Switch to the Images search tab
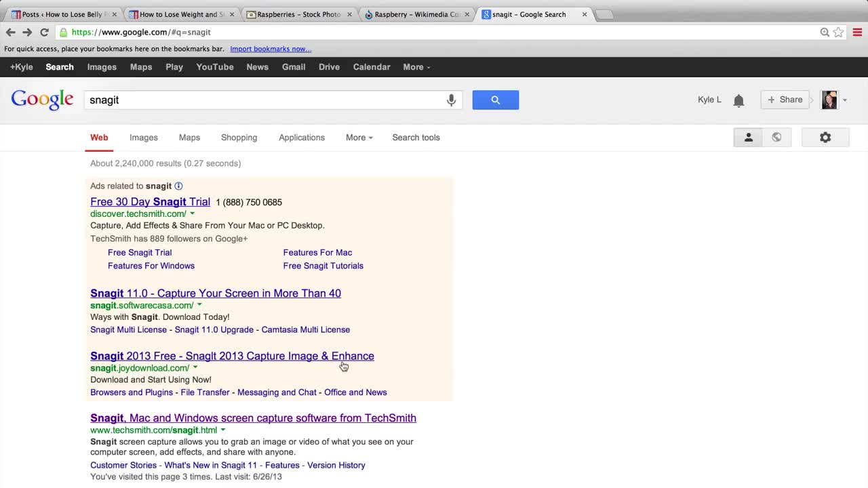Screen dimensions: 868x488 click(144, 138)
